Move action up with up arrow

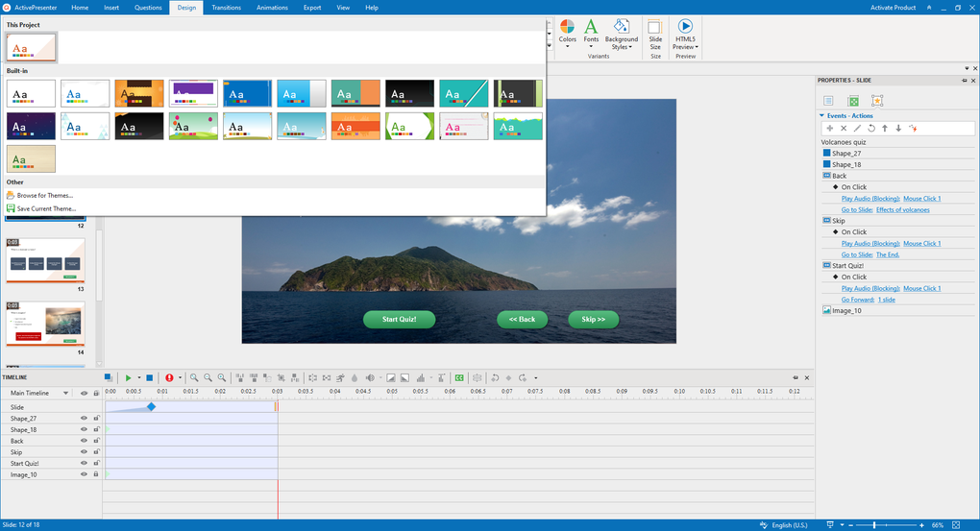885,128
